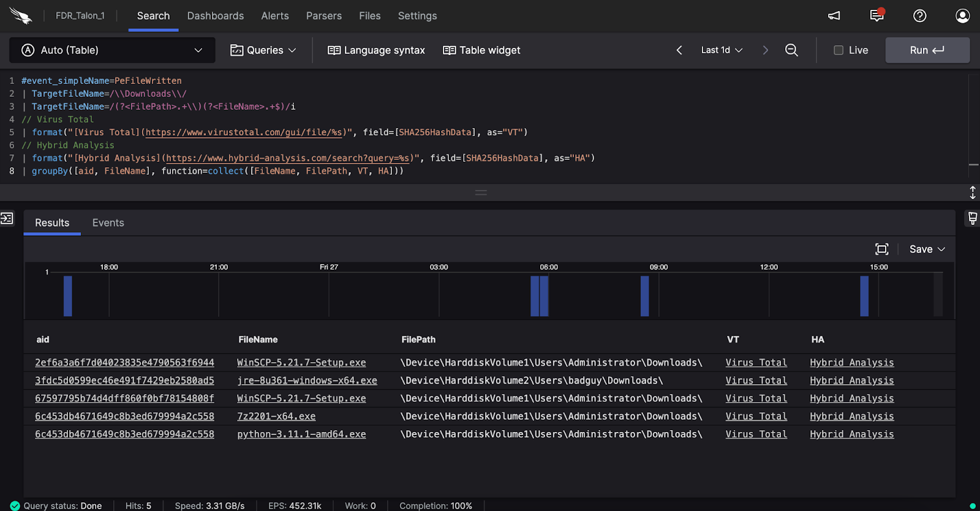Sort by the FileName column header
Screen dimensions: 980x511
click(258, 339)
